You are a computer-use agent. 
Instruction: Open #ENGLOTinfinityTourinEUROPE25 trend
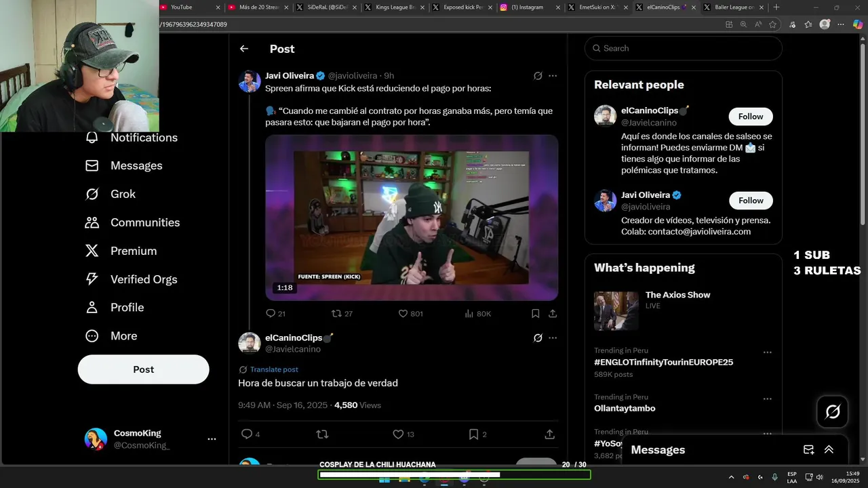pos(663,363)
